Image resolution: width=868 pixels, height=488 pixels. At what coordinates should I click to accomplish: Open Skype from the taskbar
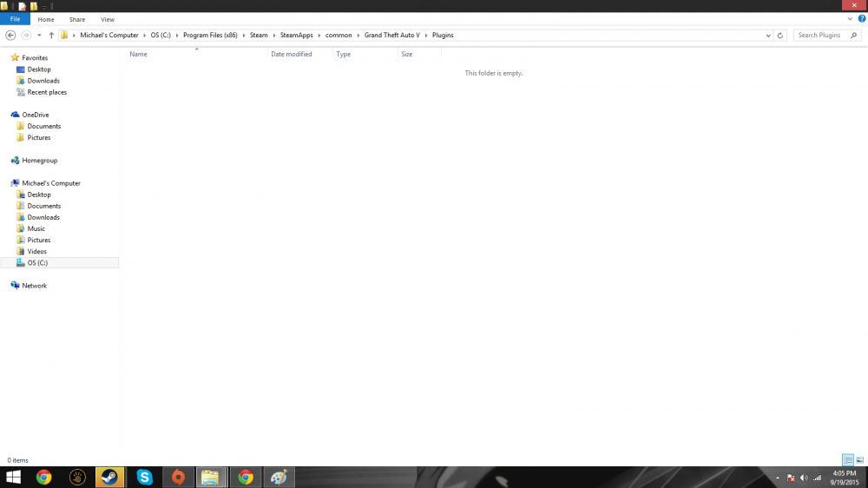click(x=144, y=477)
